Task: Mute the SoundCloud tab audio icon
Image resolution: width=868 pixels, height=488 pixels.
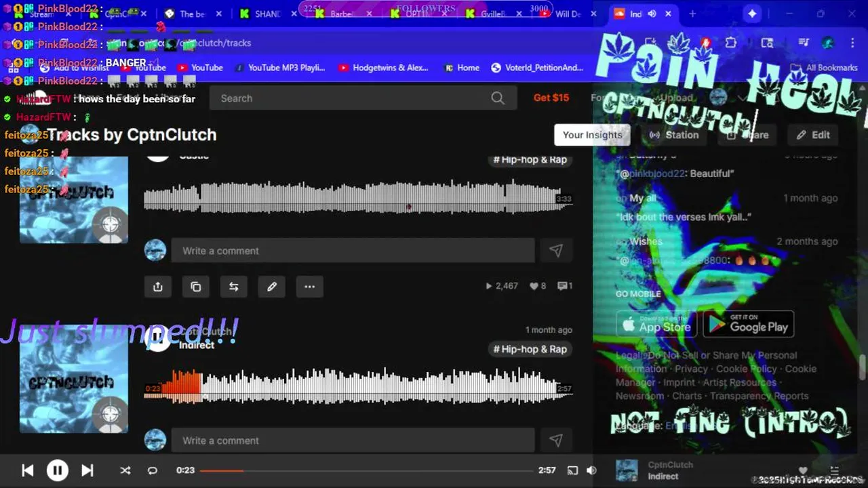Action: pos(652,14)
